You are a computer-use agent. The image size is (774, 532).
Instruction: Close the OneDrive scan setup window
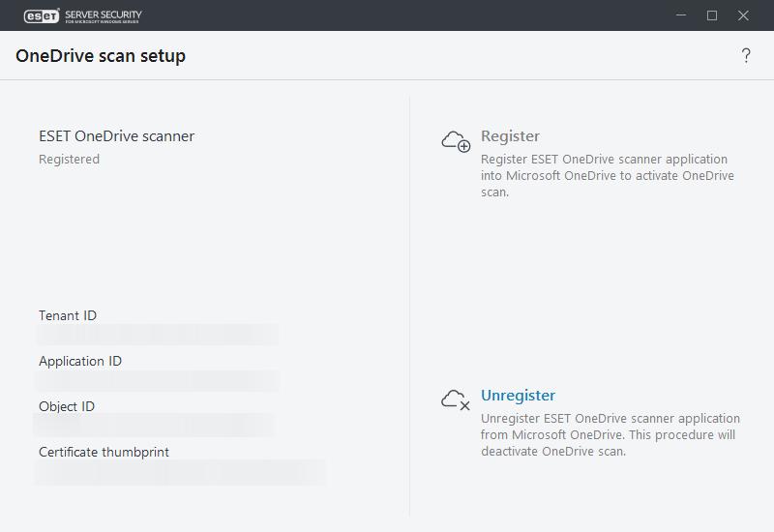click(744, 15)
